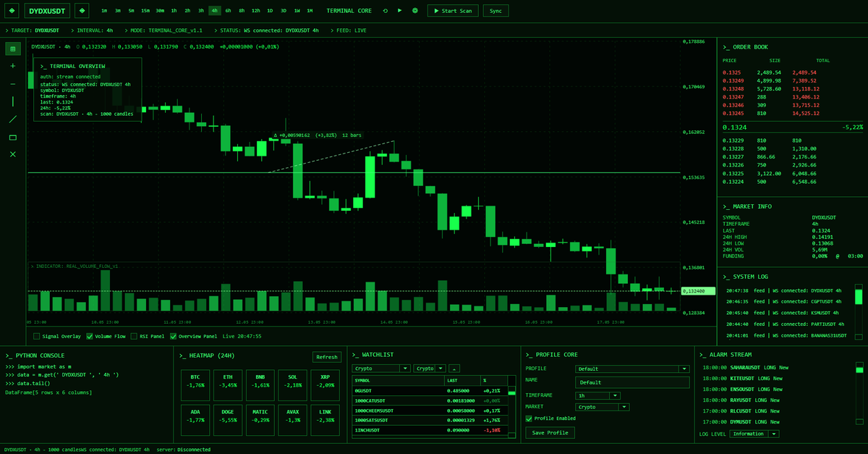
Task: Switch to the 15m timeframe
Action: click(x=145, y=11)
